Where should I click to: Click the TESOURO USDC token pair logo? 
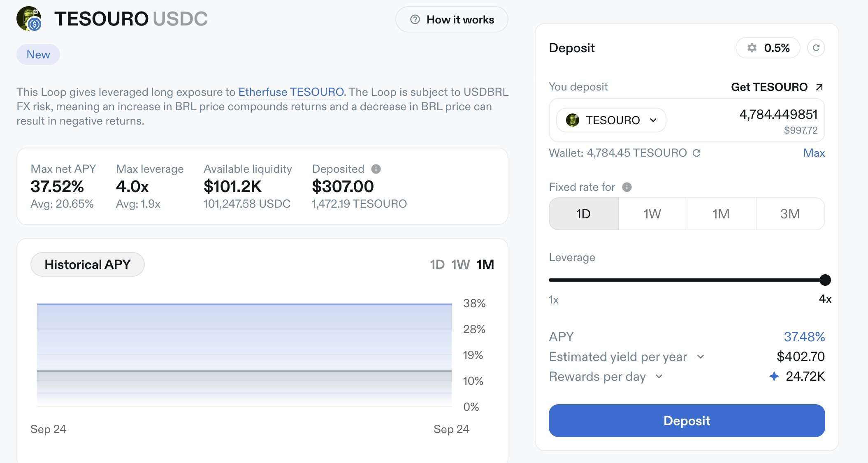[29, 19]
